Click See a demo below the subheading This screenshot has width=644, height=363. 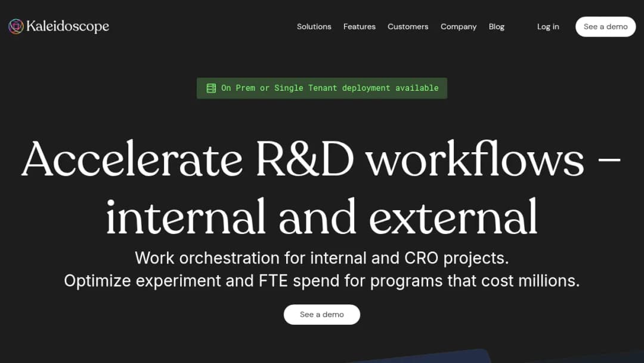[321, 315]
